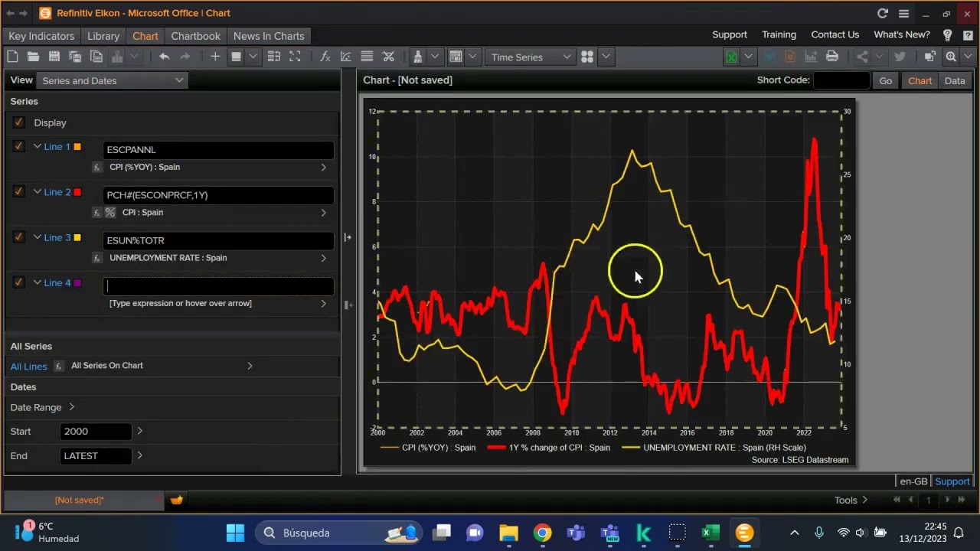Print the chart with the printer icon
Image resolution: width=980 pixels, height=551 pixels.
832,57
